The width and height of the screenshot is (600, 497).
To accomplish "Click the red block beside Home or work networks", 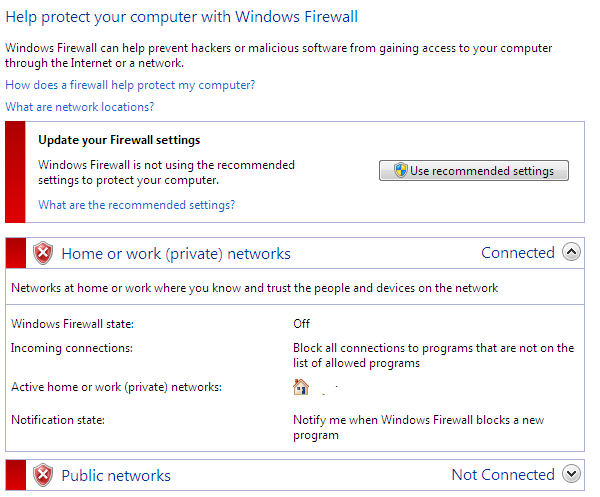I will click(x=16, y=253).
